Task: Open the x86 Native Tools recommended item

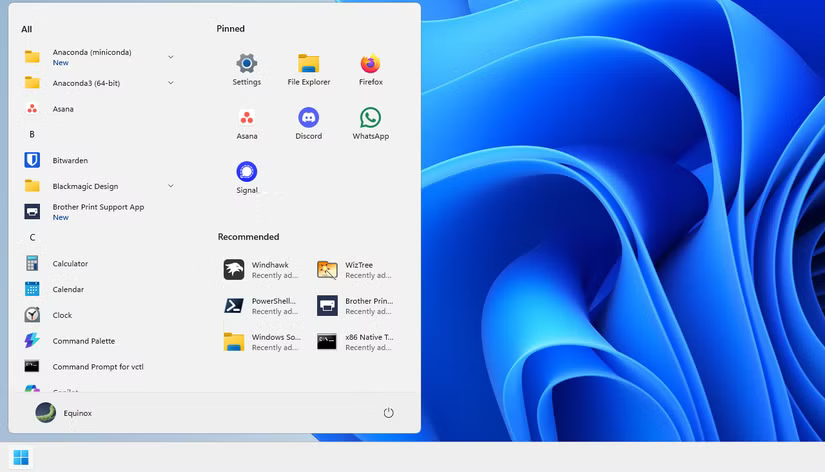Action: (355, 342)
